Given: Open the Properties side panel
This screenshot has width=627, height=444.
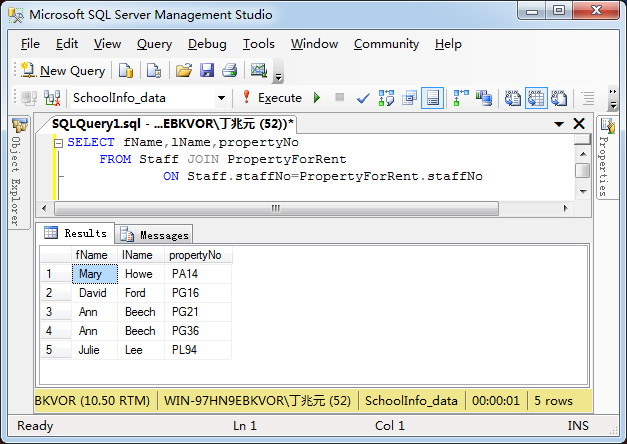Looking at the screenshot, I should point(607,157).
